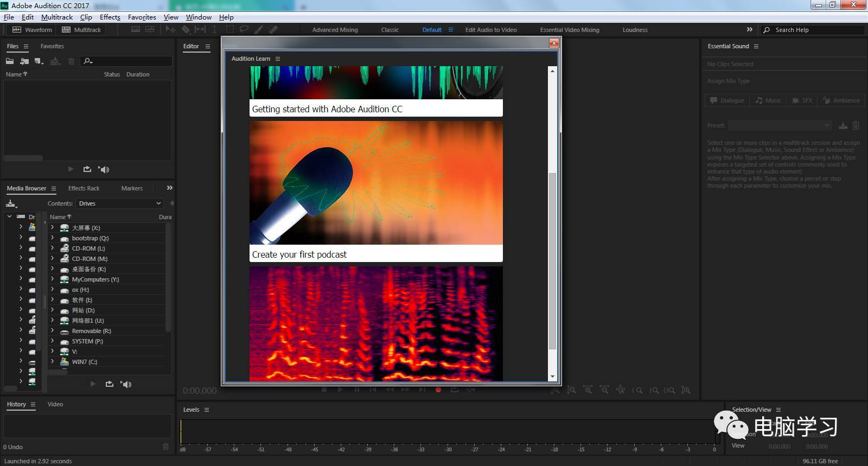Toggle Media Browser auto-play speaker icon
This screenshot has width=868, height=466.
pos(126,384)
